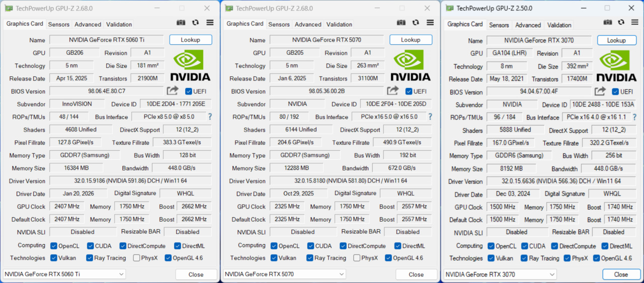Image resolution: width=644 pixels, height=283 pixels.
Task: Click Close button in RTX 5070 window
Action: pyautogui.click(x=416, y=274)
